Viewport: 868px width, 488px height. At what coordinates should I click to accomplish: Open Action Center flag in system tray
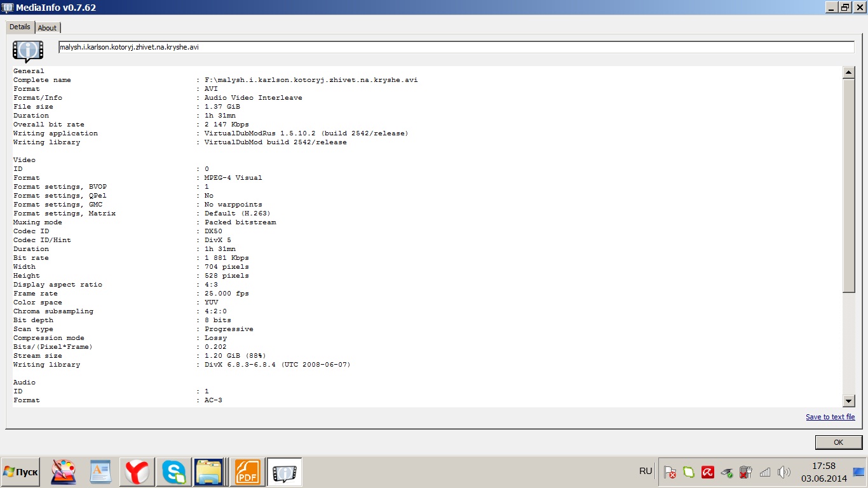670,472
